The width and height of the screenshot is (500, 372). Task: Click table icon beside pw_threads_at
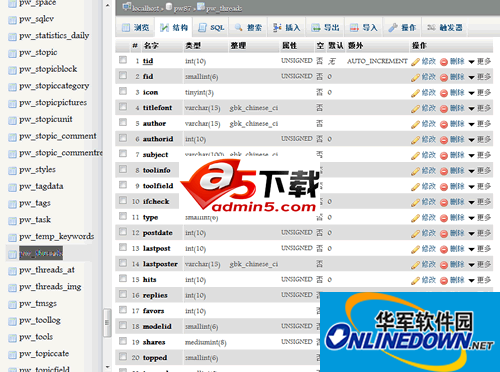click(12, 271)
